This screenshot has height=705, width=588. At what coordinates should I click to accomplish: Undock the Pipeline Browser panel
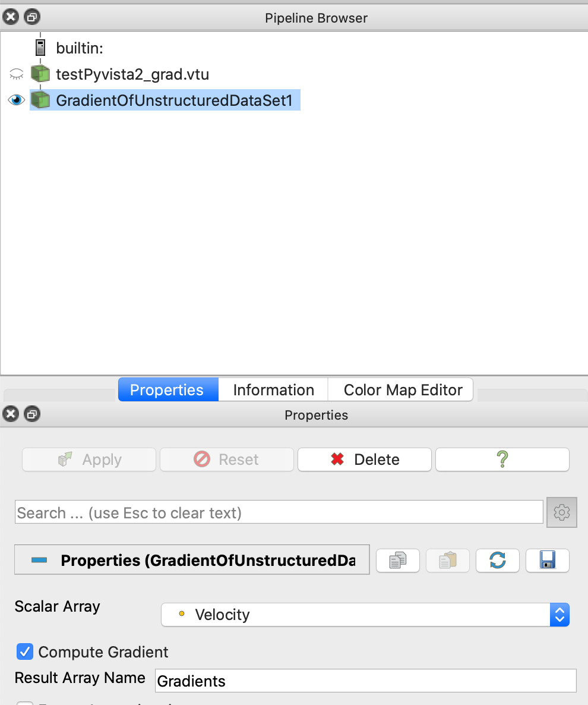[x=31, y=17]
